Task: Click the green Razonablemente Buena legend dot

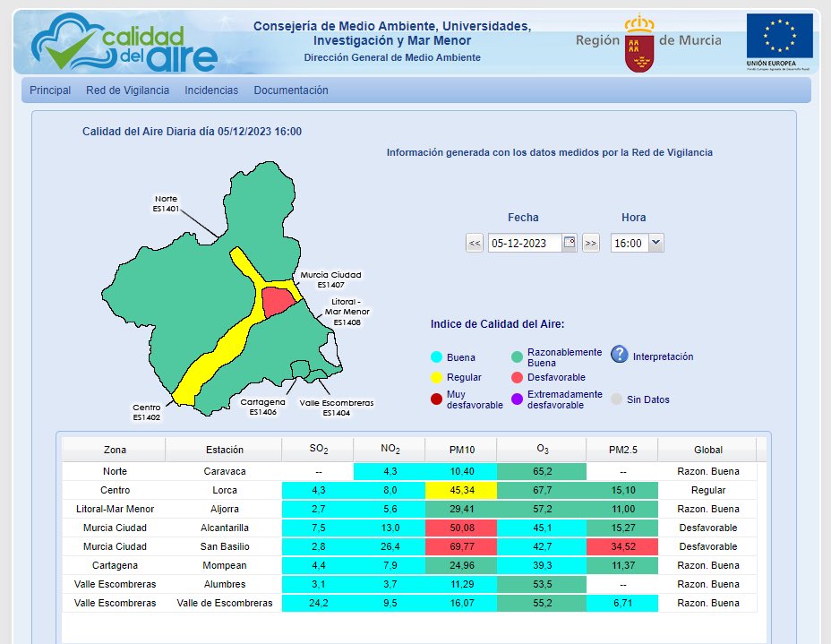Action: pos(517,357)
